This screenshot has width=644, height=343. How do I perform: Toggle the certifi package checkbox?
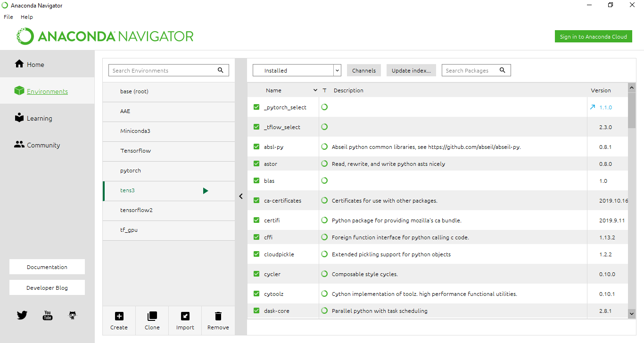tap(256, 220)
